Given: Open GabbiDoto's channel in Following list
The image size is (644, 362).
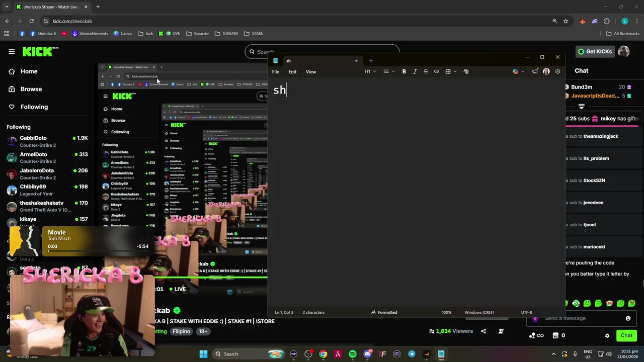Looking at the screenshot, I should coord(47,141).
